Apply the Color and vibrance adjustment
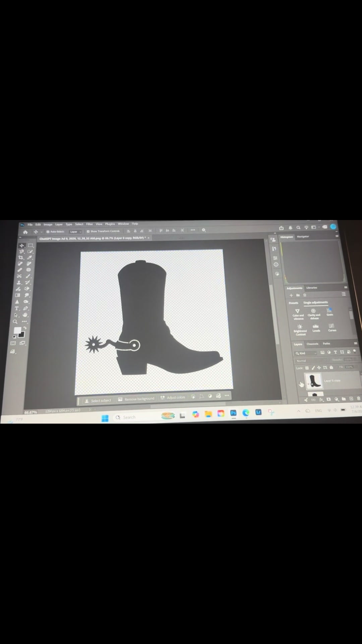This screenshot has height=644, width=362. 298,314
